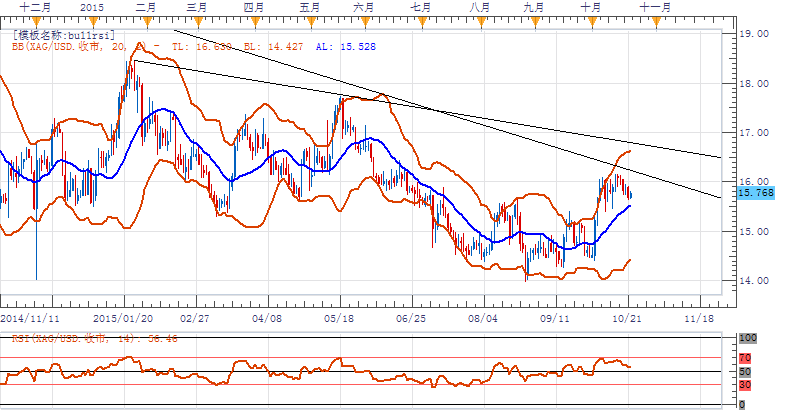Click the RSI 70 overbought level label
The width and height of the screenshot is (786, 410).
point(745,358)
